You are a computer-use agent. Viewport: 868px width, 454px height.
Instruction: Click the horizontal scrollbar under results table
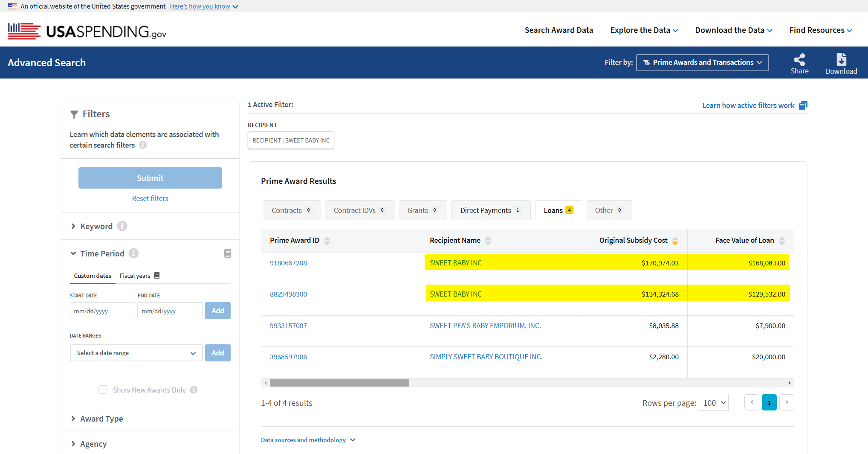click(339, 383)
